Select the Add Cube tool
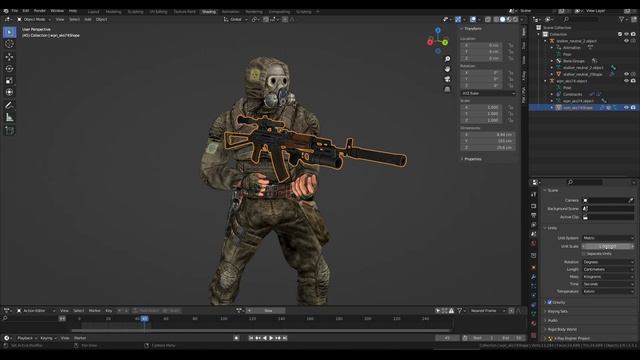Screen dimensions: 640x360 coord(9,131)
